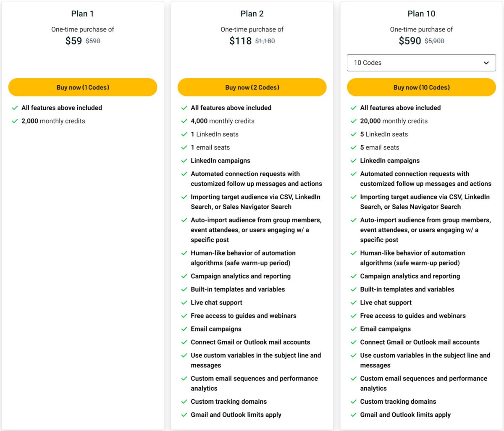Click checkmark next to 1 LinkedIn seats
Image resolution: width=504 pixels, height=431 pixels.
pos(184,134)
